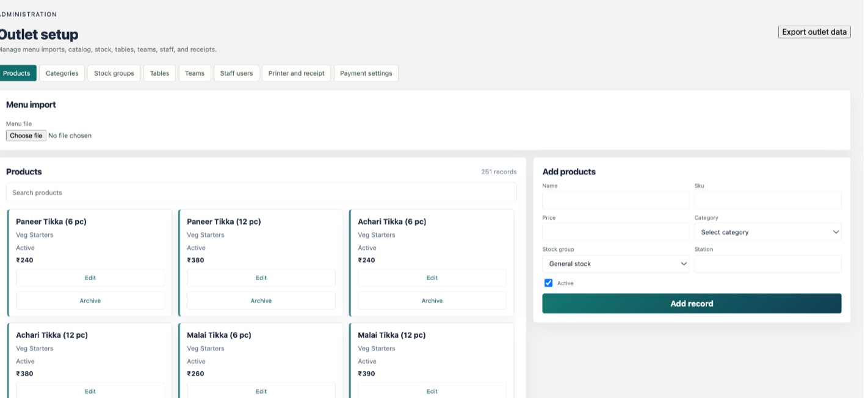The height and width of the screenshot is (398, 868).
Task: Click the Menu import heading
Action: (x=31, y=104)
